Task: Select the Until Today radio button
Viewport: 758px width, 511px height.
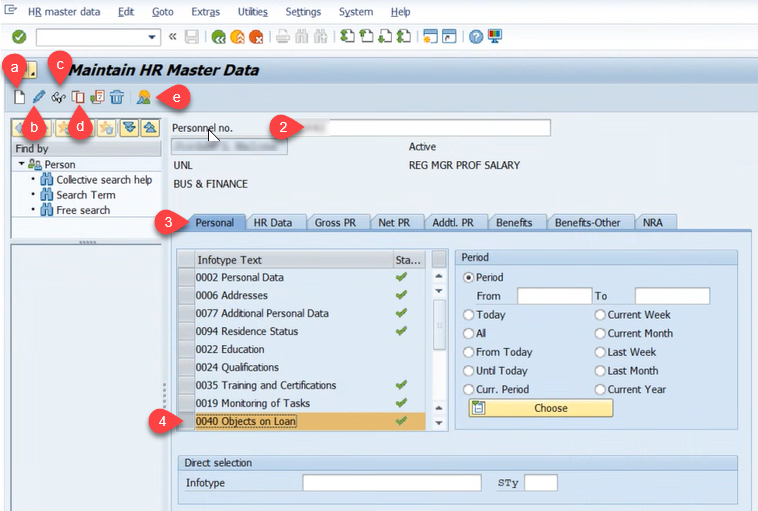Action: (x=468, y=371)
